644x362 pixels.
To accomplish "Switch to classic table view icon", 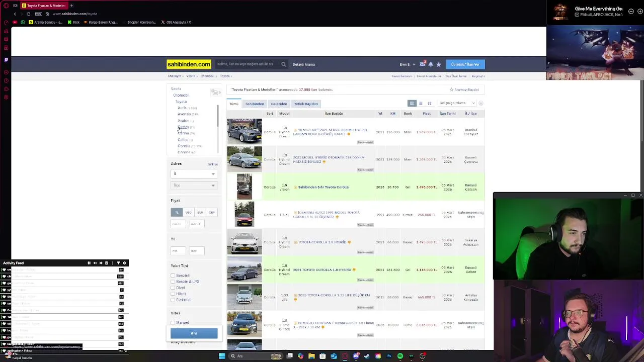I will (x=412, y=103).
